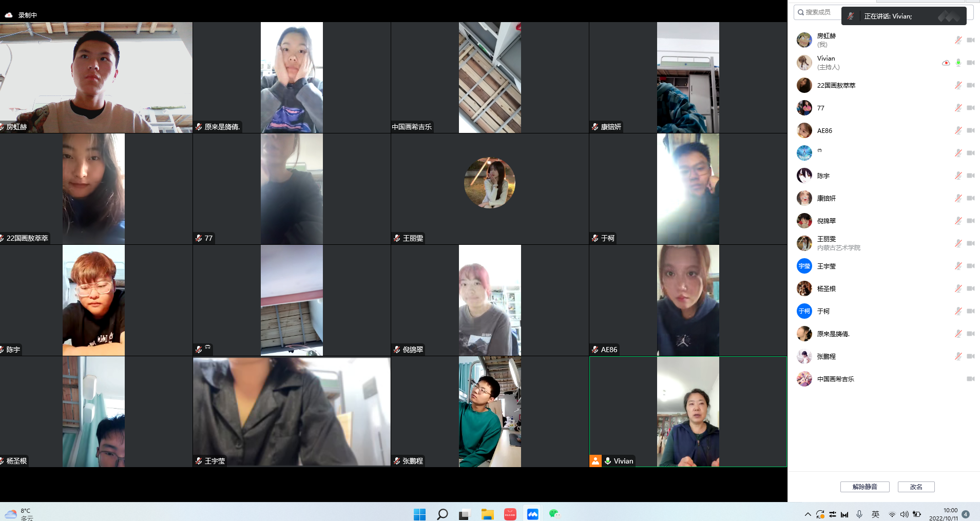Open the 英 input method language switcher
The height and width of the screenshot is (521, 980).
coord(875,514)
